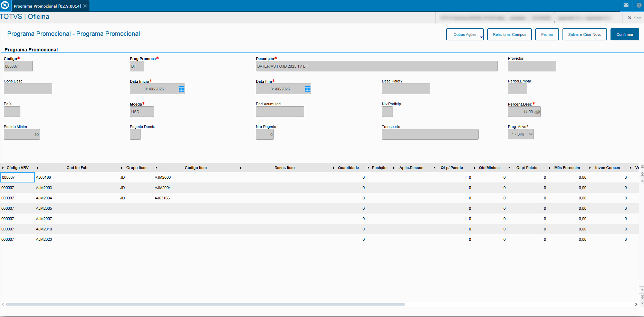Viewport: 644px width, 317px height.
Task: Click the País field
Action: pyautogui.click(x=12, y=112)
